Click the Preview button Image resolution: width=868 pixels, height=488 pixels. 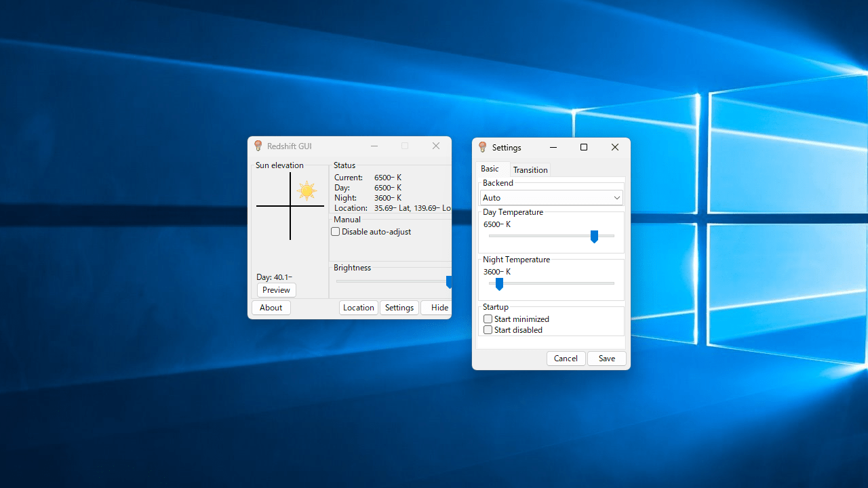click(277, 290)
